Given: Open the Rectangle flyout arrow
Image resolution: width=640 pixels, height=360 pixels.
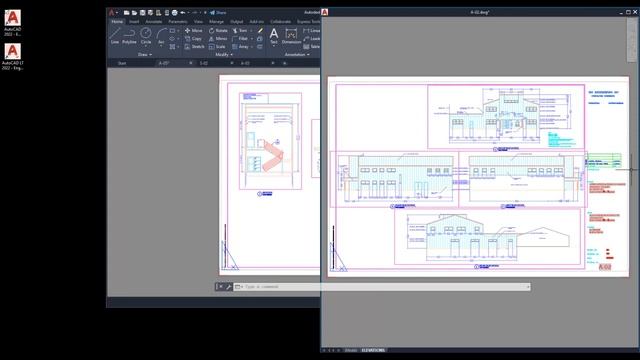Looking at the screenshot, I should 178,31.
